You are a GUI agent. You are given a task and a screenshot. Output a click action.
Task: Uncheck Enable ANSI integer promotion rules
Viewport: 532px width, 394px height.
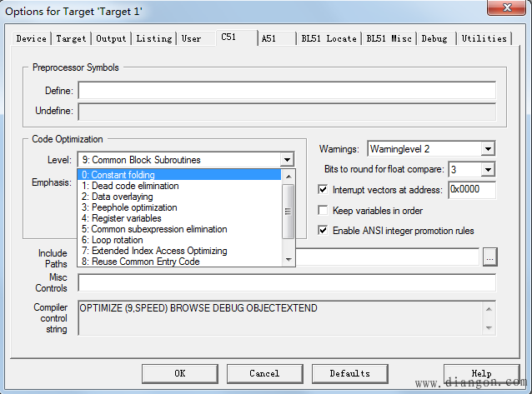324,231
